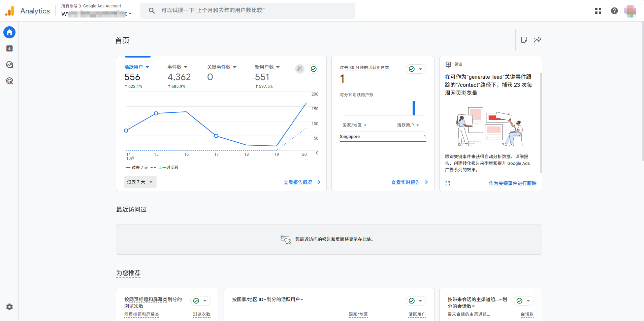
Task: Open the Google apps grid icon
Action: [598, 11]
